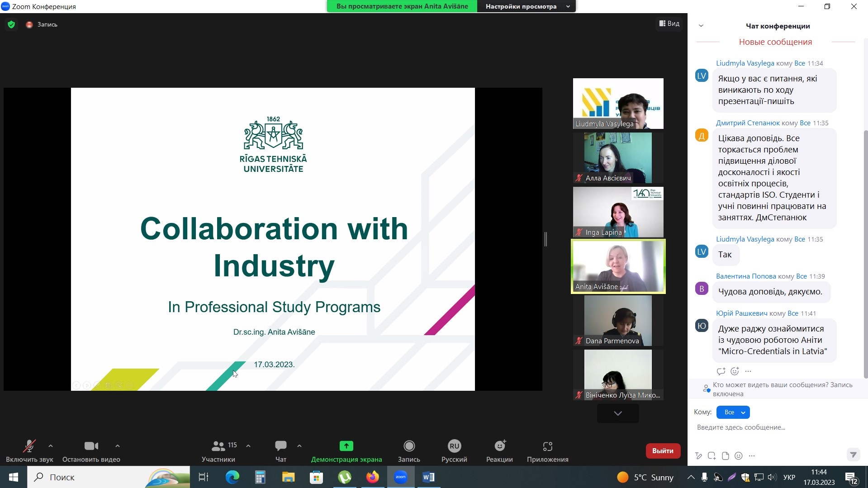
Task: Open the Russian interpretation language icon
Action: tap(454, 446)
